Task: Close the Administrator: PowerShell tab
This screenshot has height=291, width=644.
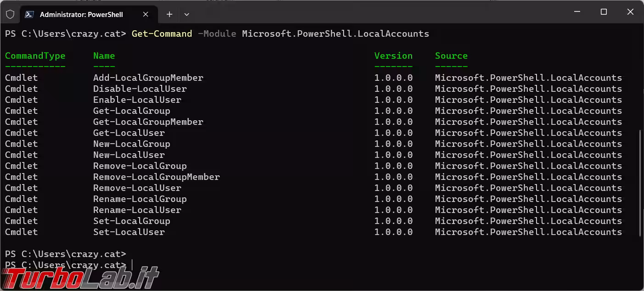Action: pyautogui.click(x=146, y=14)
